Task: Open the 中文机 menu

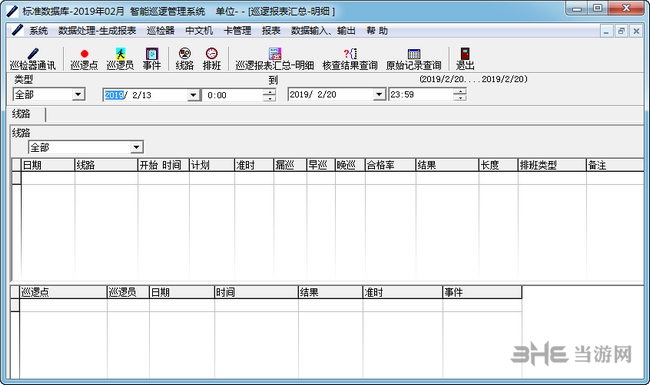Action: [x=199, y=31]
